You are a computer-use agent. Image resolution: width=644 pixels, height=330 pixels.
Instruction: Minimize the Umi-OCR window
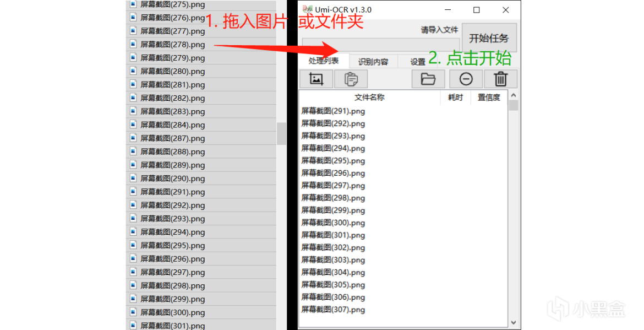(447, 10)
